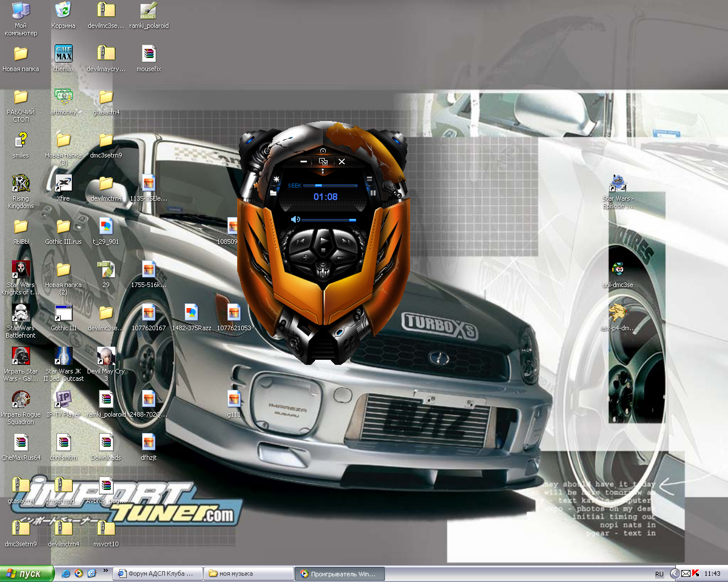Select the Devil May Cry 3 desktop shortcut

[x=106, y=356]
